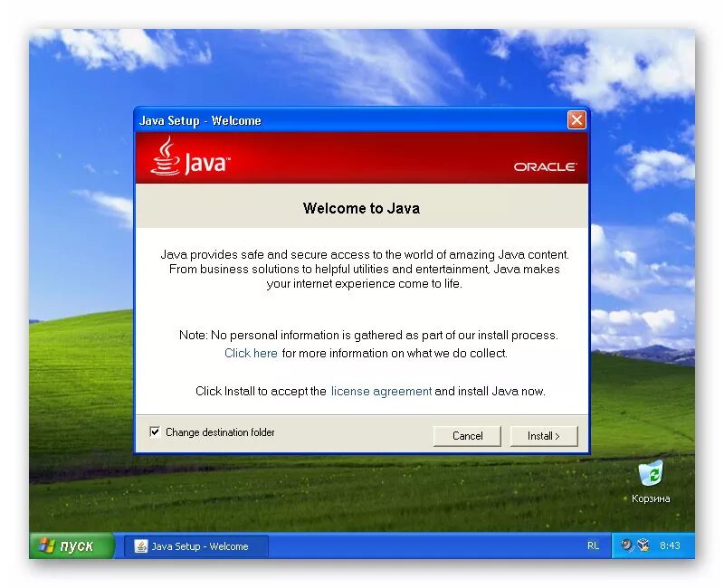Close the Java Setup dialog
Image resolution: width=724 pixels, height=588 pixels.
click(x=576, y=120)
